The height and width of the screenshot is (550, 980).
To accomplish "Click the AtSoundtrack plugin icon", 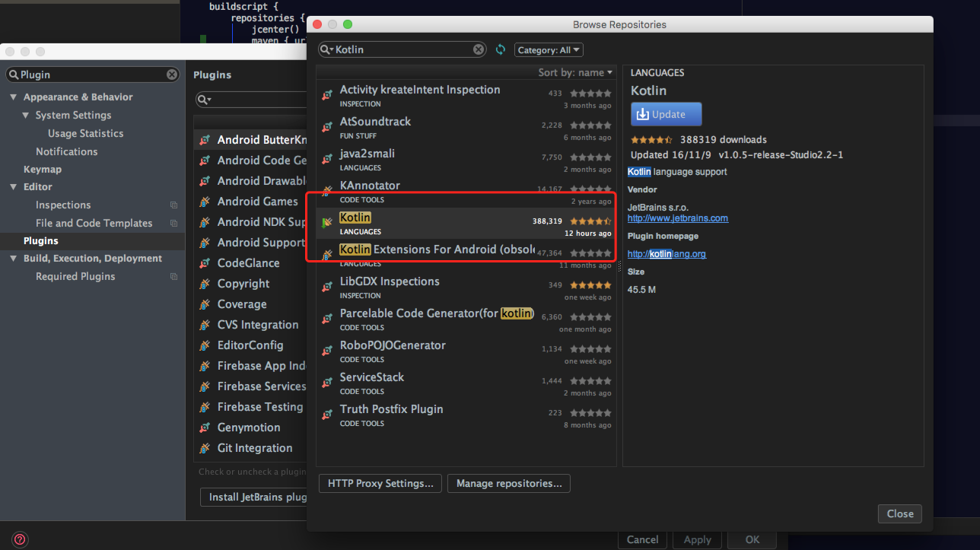I will 327,127.
